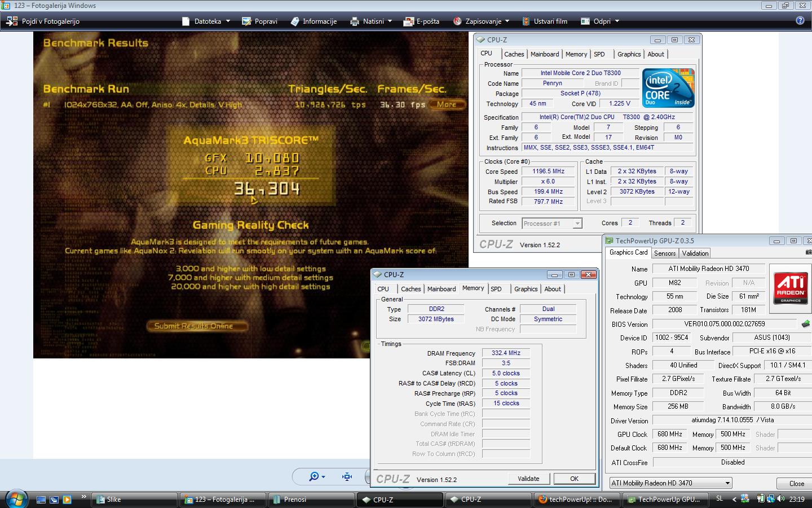Open Memory tab in top CPU-Z window
Screen dimensions: 812x508
pos(576,54)
